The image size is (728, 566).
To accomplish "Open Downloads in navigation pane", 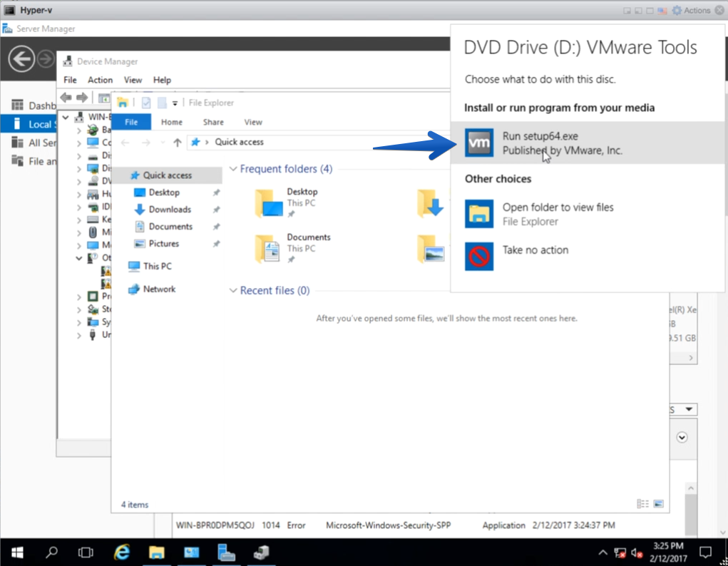I will (x=170, y=210).
